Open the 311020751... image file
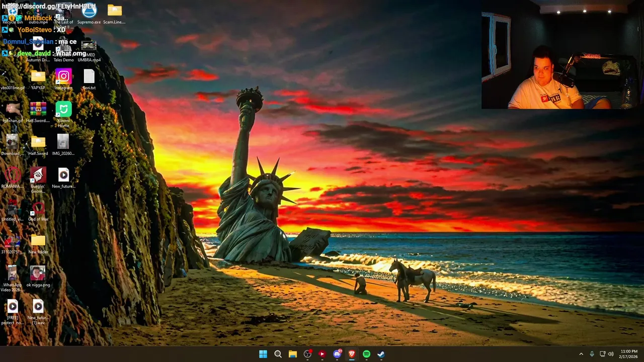This screenshot has height=362, width=644. pyautogui.click(x=13, y=244)
